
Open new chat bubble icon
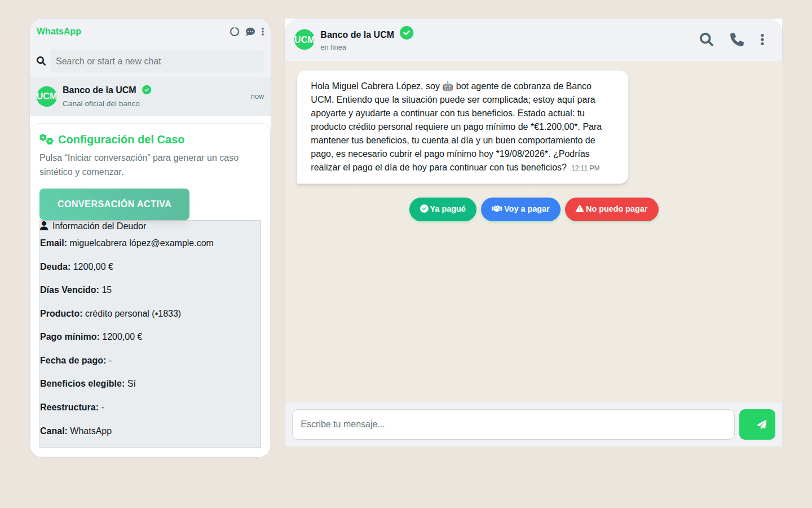250,32
